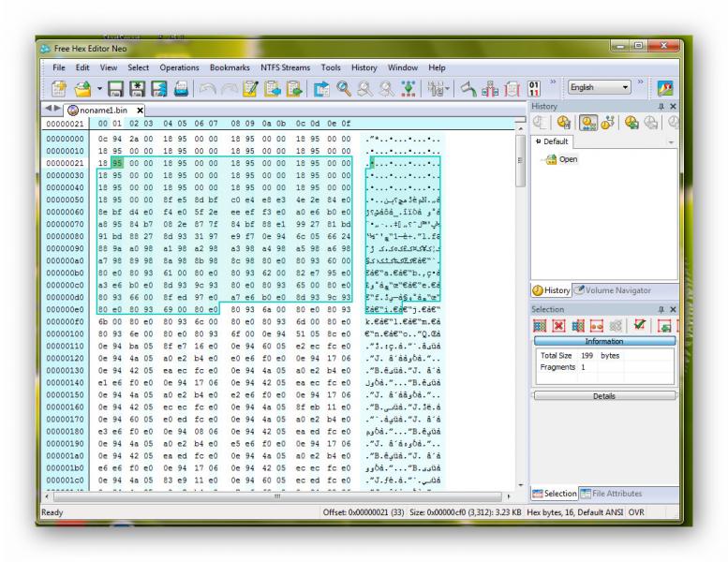Click the history branch clock icon
The width and height of the screenshot is (728, 562).
point(608,123)
